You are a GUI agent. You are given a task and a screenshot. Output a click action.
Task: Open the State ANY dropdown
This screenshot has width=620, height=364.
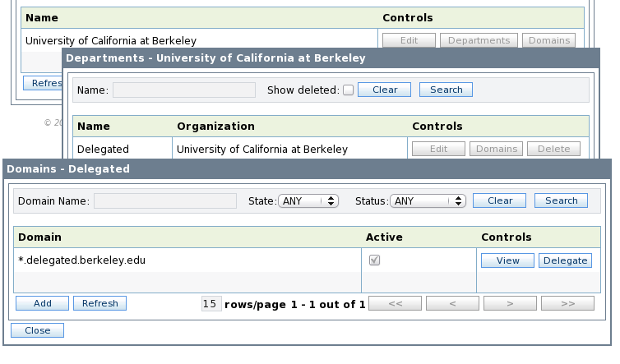tap(308, 200)
